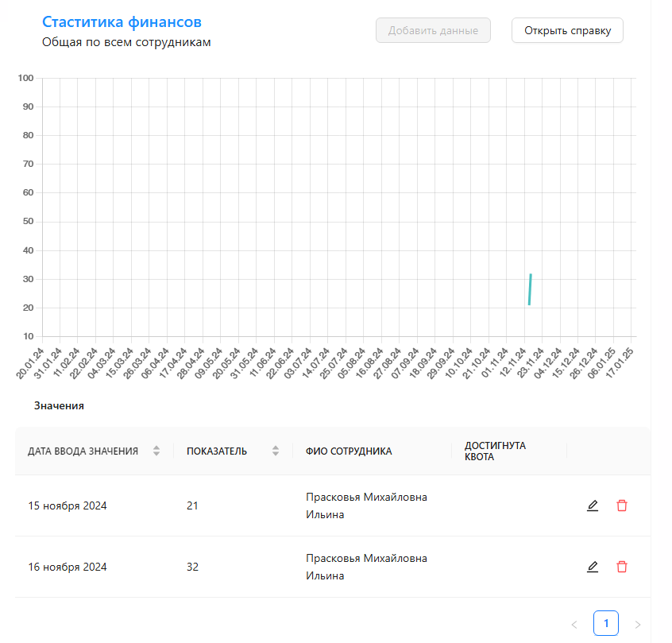The image size is (672, 643).
Task: Edit the 15 ноября 2024 entry
Action: tap(593, 505)
